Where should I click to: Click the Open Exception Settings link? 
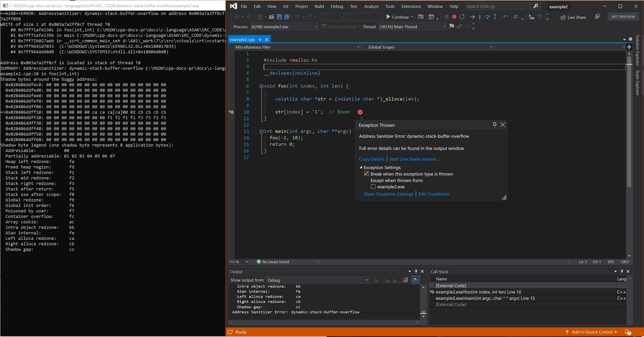tap(388, 194)
